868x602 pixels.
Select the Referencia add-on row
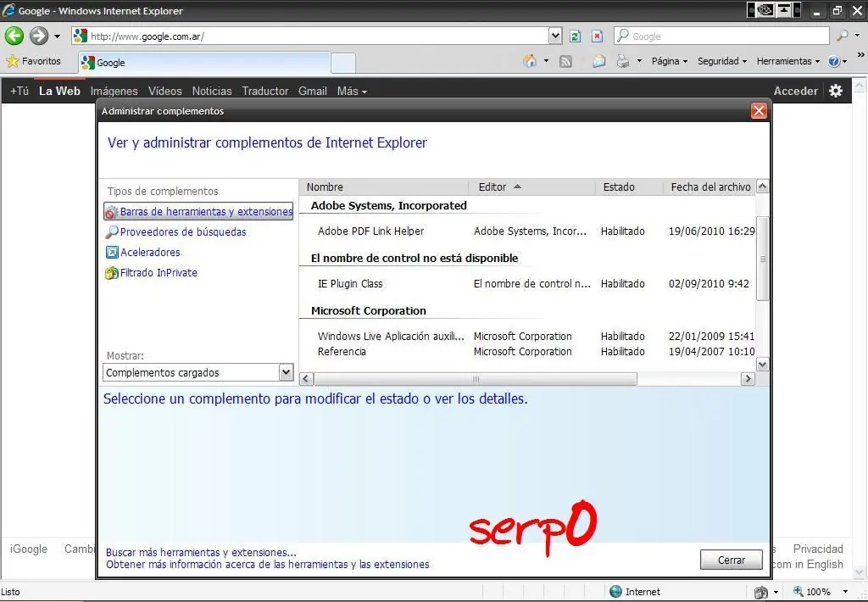click(527, 352)
